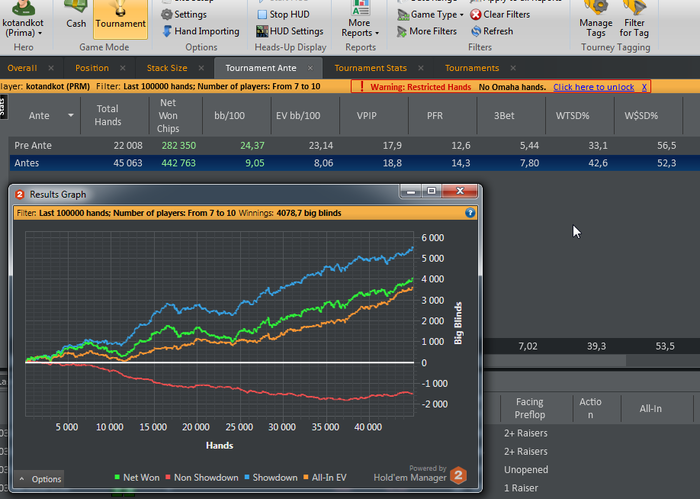Toggle the All-In EV legend entry
This screenshot has width=700, height=499.
[x=325, y=478]
